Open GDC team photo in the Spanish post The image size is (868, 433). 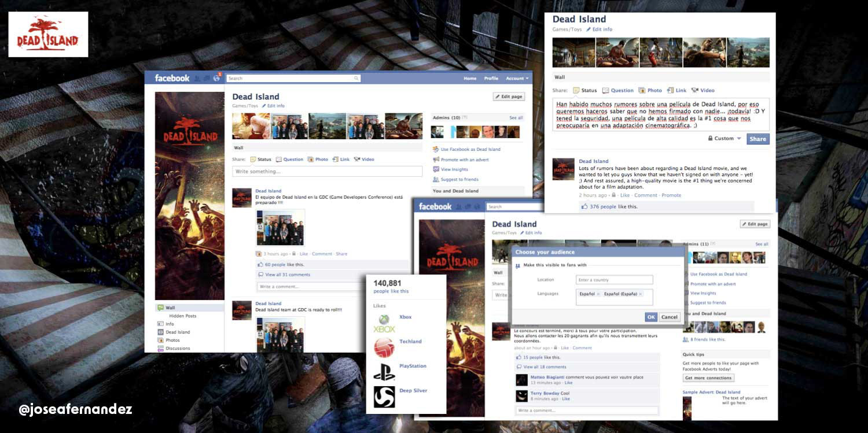click(x=281, y=228)
